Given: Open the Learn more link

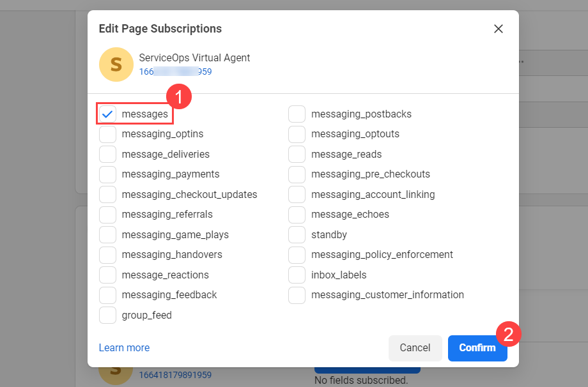Looking at the screenshot, I should point(123,347).
